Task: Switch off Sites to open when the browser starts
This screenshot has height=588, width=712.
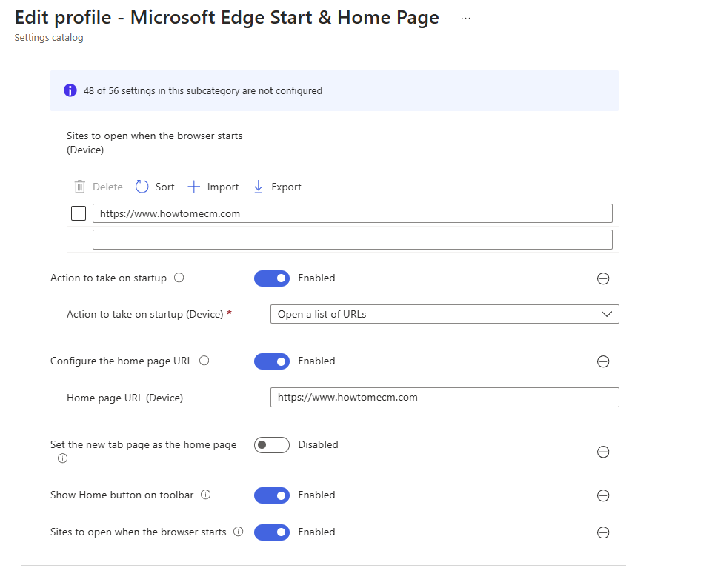Action: tap(272, 532)
